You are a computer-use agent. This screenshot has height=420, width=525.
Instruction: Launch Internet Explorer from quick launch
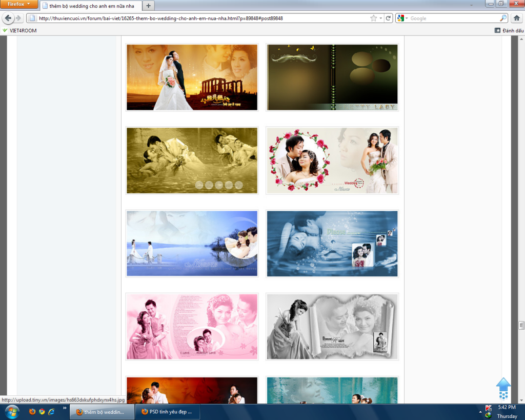pyautogui.click(x=51, y=412)
